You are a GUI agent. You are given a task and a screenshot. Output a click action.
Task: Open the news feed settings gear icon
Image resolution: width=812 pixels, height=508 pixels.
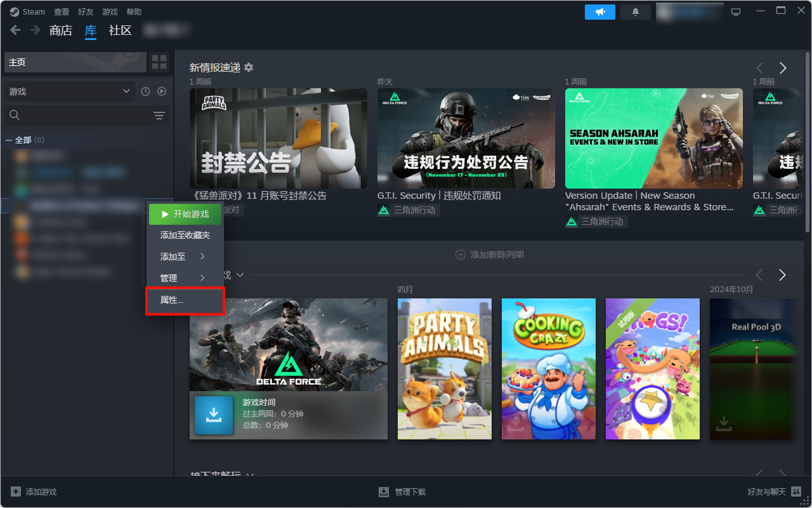point(249,67)
